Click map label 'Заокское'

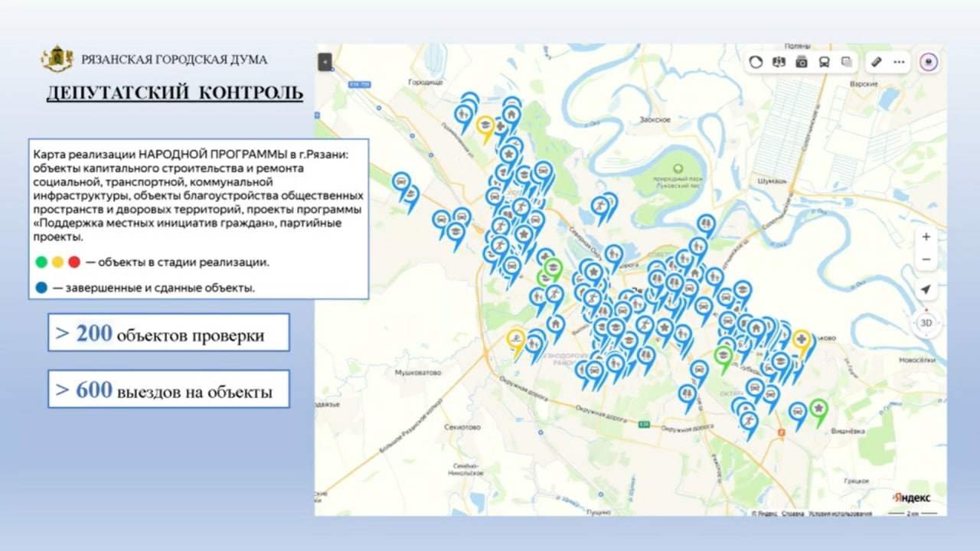pyautogui.click(x=656, y=120)
